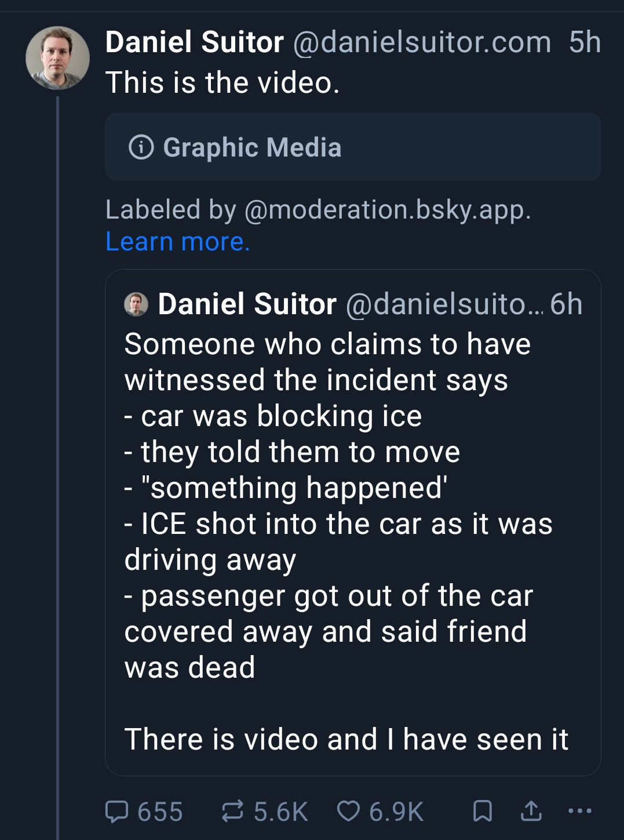Click the @danielsuitor.com handle
Viewport: 624px width, 840px height.
[422, 42]
